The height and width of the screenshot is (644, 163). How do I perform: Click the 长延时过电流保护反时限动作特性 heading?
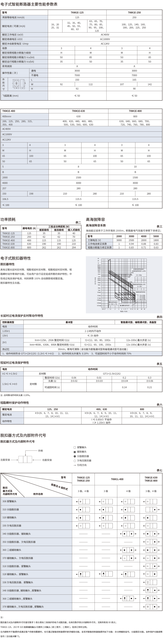(x=22, y=316)
